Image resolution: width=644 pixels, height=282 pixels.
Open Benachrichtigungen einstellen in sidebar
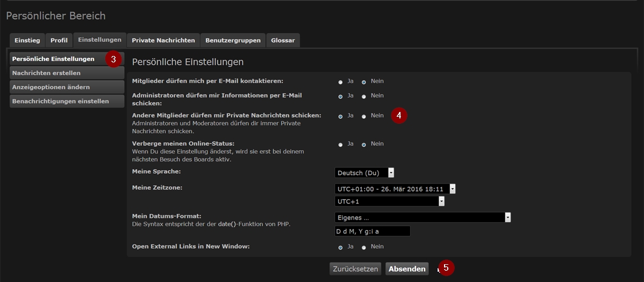tap(67, 101)
